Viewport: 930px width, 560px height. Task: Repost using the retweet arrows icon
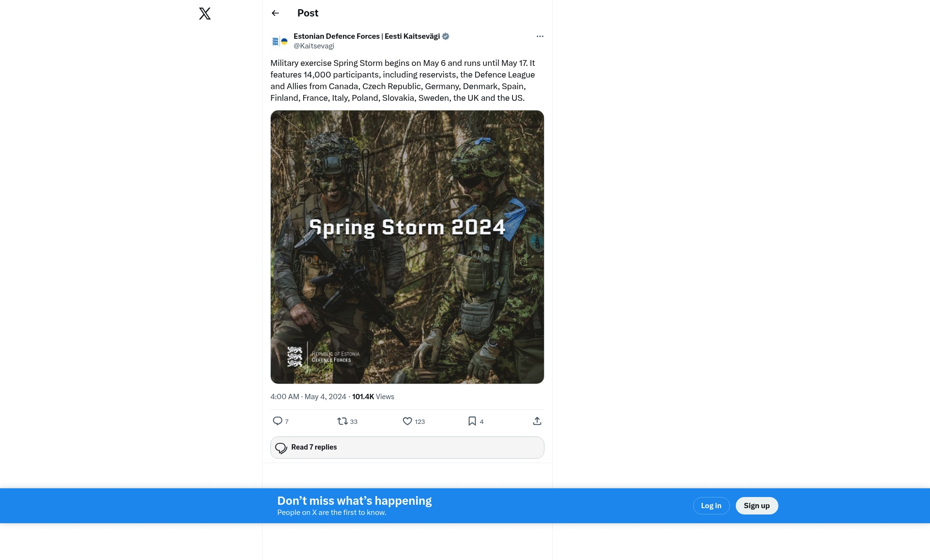(342, 421)
